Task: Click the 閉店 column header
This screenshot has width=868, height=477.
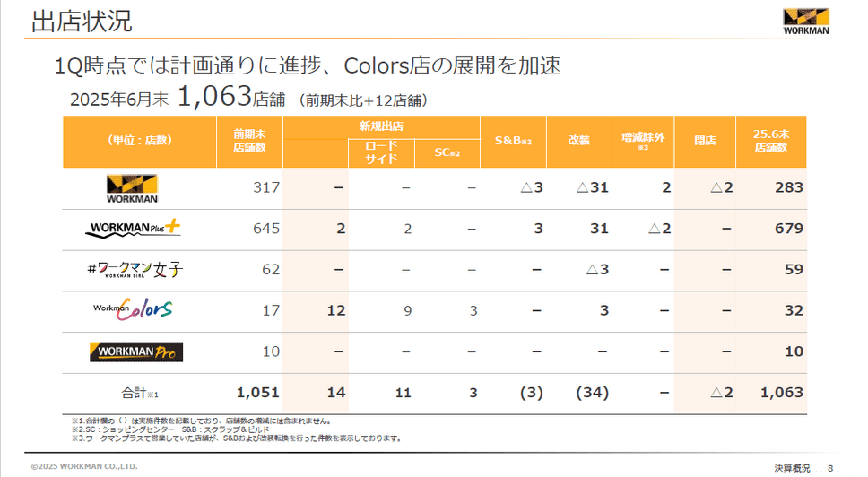Action: [705, 141]
